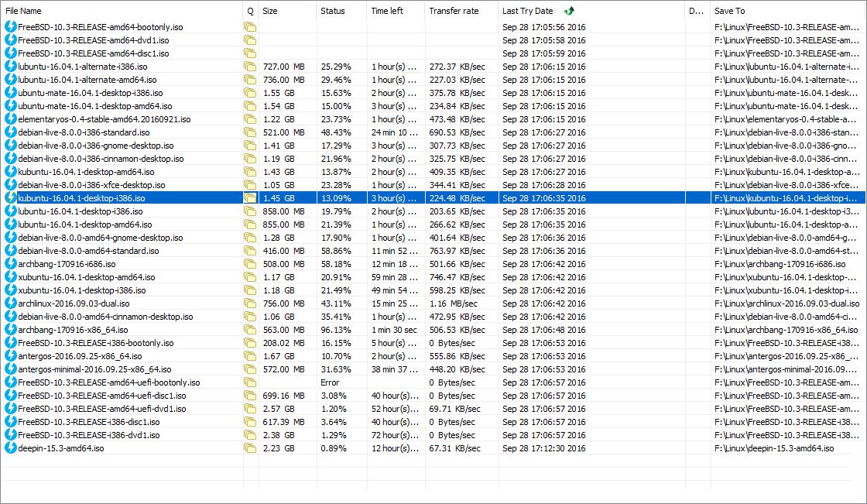This screenshot has width=867, height=504.
Task: Click the Error status of FreeBSD uefi-bootonly
Action: point(330,382)
